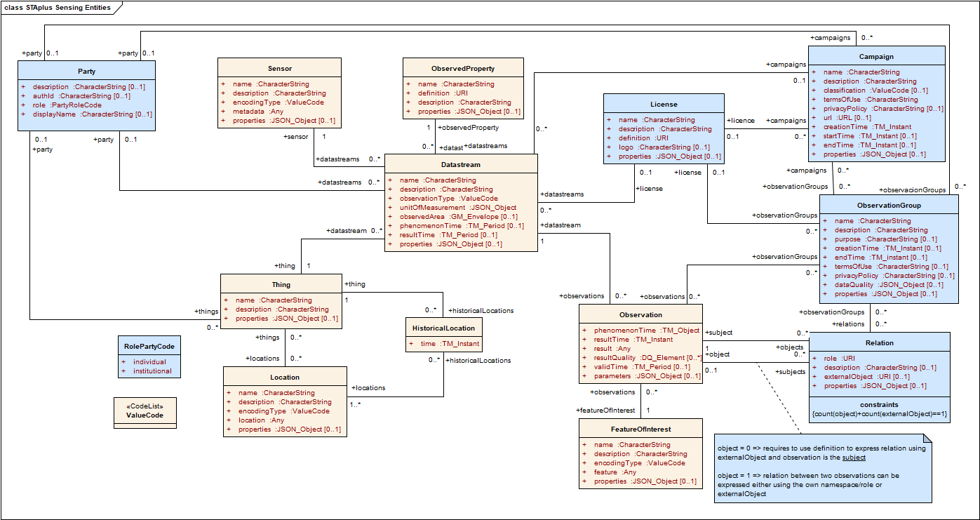Select FeatureOfInterest attribute 'feature :Any'

point(616,472)
